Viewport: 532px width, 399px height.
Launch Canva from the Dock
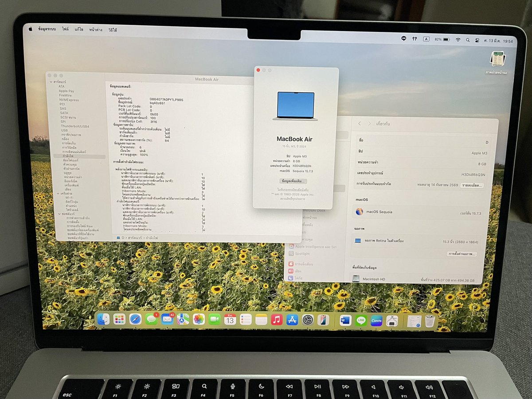[x=376, y=321]
